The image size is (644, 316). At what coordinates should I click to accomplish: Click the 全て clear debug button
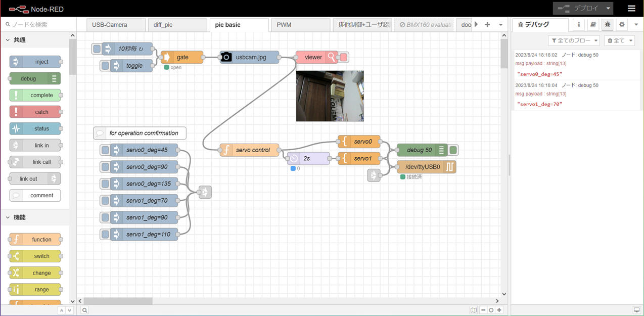[x=619, y=40]
